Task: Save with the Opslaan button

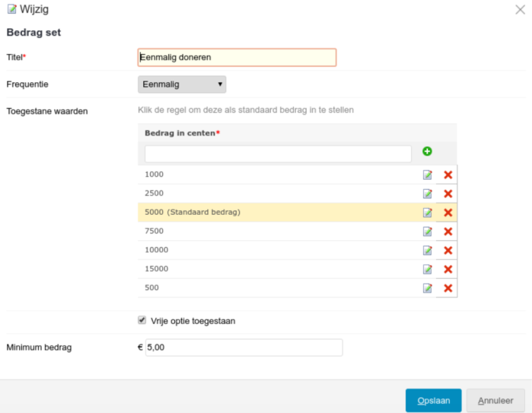Action: point(433,401)
